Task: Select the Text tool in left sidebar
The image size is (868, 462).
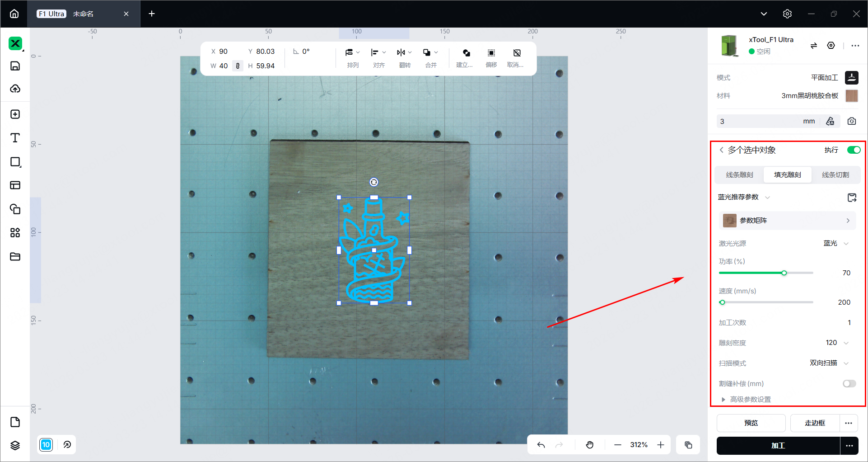Action: tap(15, 138)
